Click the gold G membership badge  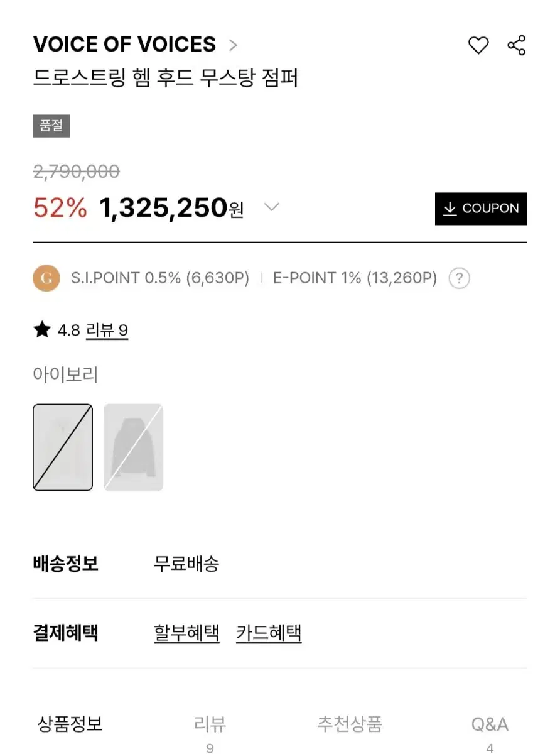[46, 278]
